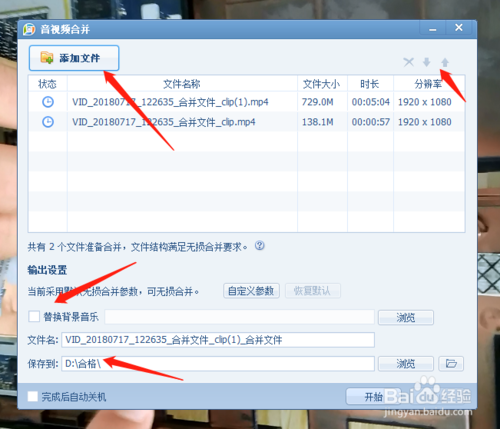The width and height of the screenshot is (500, 429).
Task: Enable auto shutdown after completion checkbox
Action: [x=32, y=396]
